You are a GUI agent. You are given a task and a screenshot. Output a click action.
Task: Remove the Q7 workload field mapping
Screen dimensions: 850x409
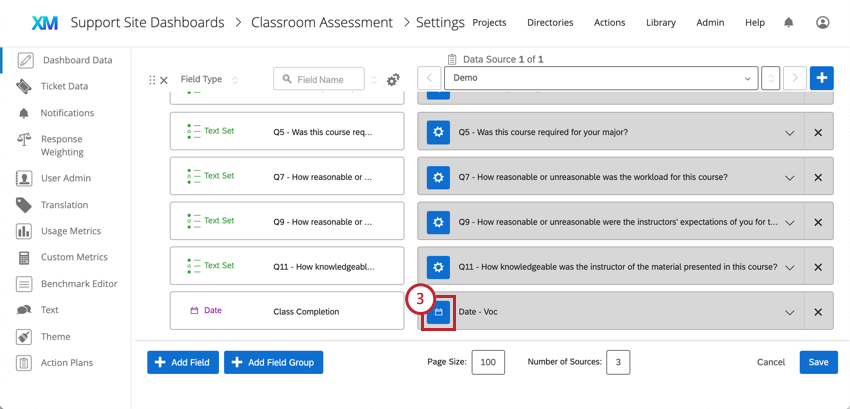pyautogui.click(x=818, y=177)
